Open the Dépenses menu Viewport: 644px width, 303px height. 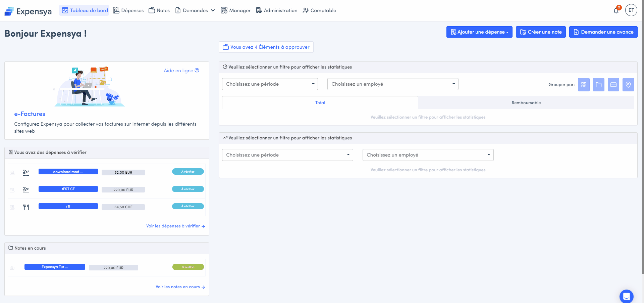[128, 10]
